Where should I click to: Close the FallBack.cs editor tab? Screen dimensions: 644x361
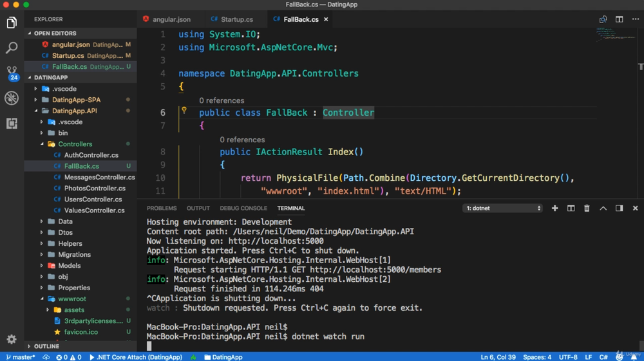[326, 19]
